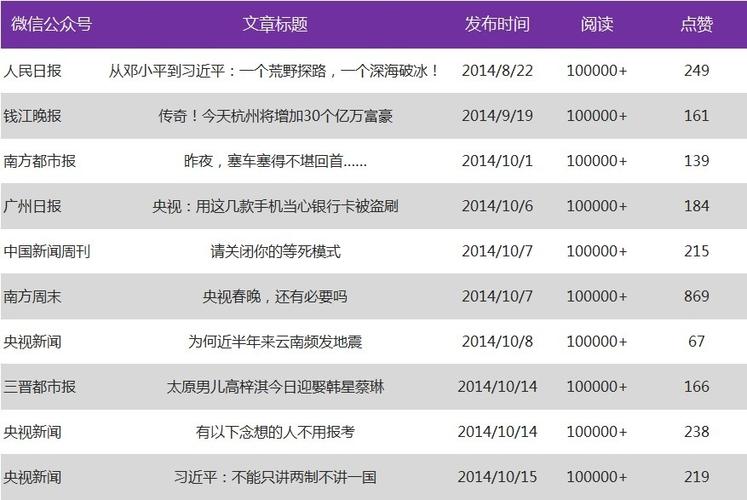Click title 央视春晚，还有必要吗
Image resolution: width=747 pixels, height=500 pixels.
(x=275, y=296)
